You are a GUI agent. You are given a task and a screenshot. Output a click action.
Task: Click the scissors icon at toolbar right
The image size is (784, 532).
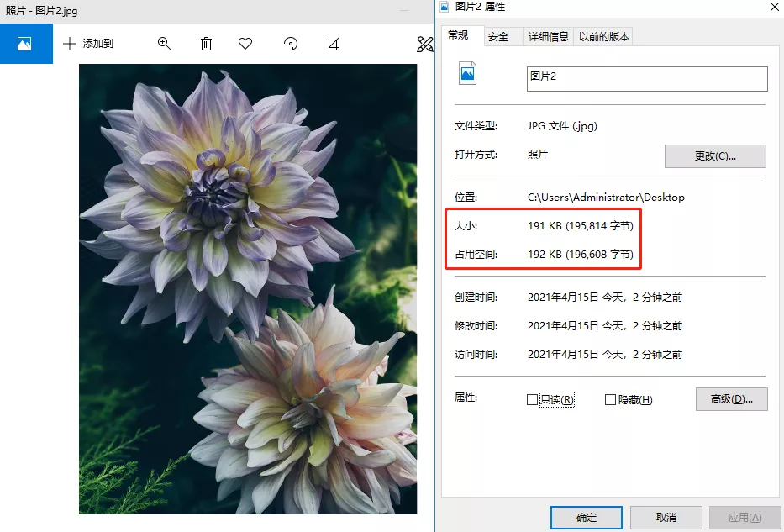click(424, 44)
